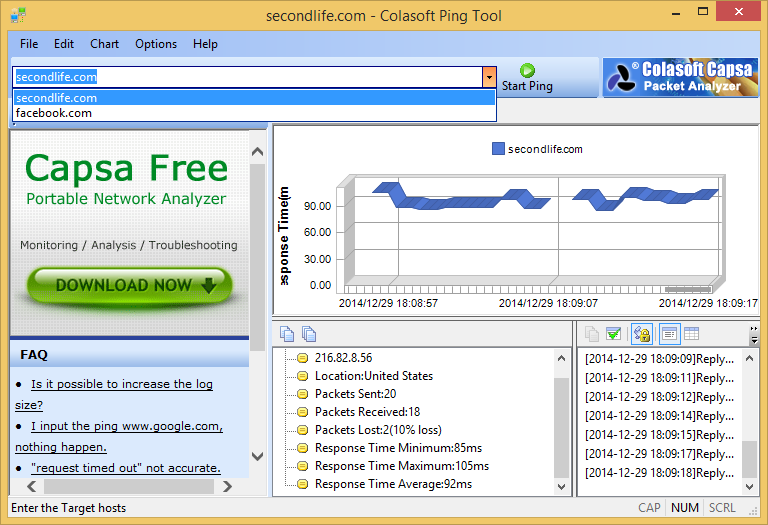Image resolution: width=768 pixels, height=525 pixels.
Task: Click the Select All checkmark icon in log toolbar
Action: 614,334
